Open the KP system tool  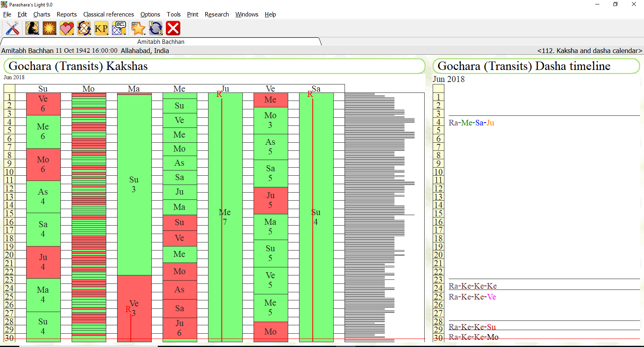pos(101,28)
